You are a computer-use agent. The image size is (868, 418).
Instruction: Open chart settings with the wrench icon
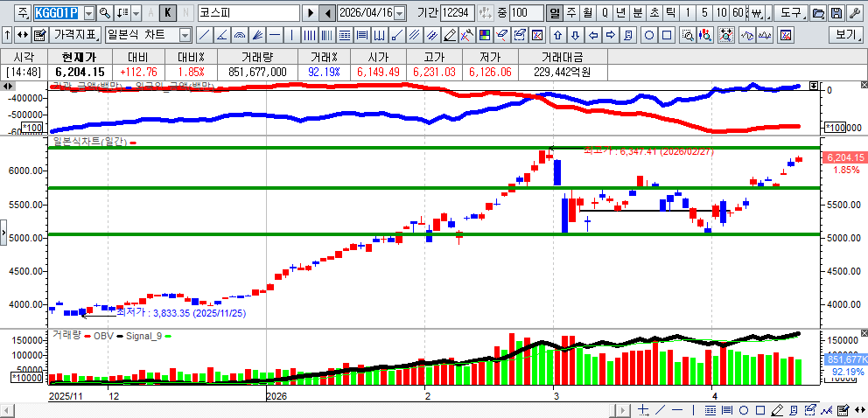click(x=853, y=13)
